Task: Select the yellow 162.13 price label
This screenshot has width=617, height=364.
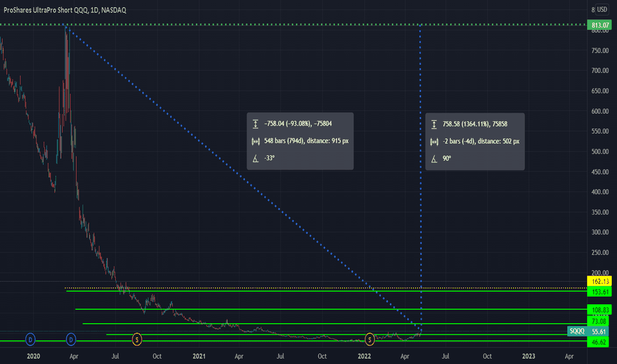Action: click(x=599, y=281)
